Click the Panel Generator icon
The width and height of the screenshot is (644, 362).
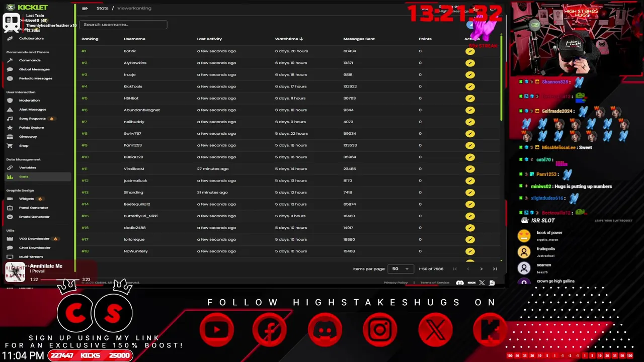point(10,208)
